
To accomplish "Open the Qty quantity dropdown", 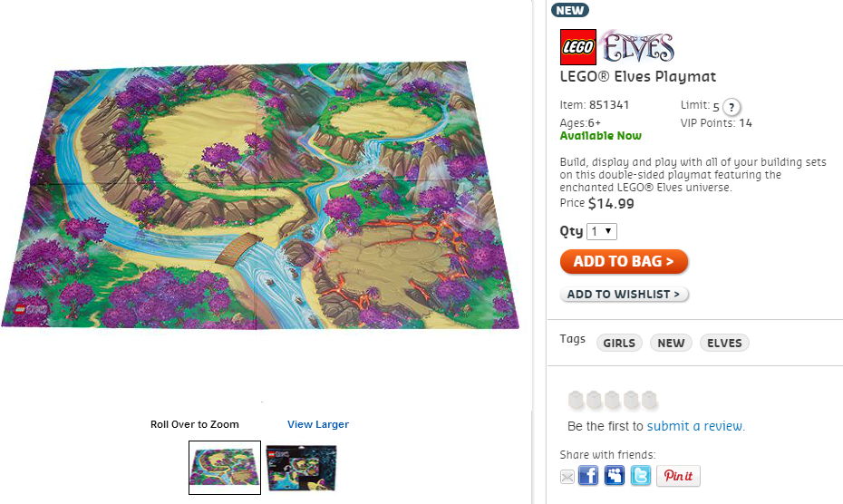I will (602, 231).
